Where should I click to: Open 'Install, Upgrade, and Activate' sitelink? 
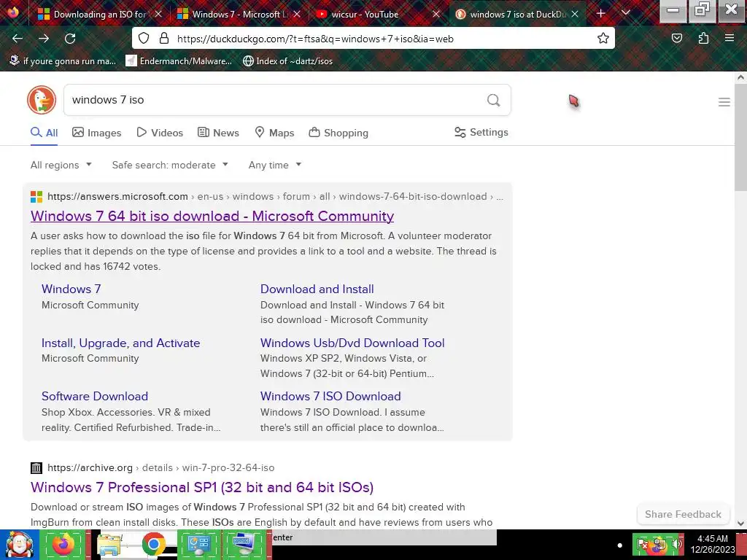point(120,343)
